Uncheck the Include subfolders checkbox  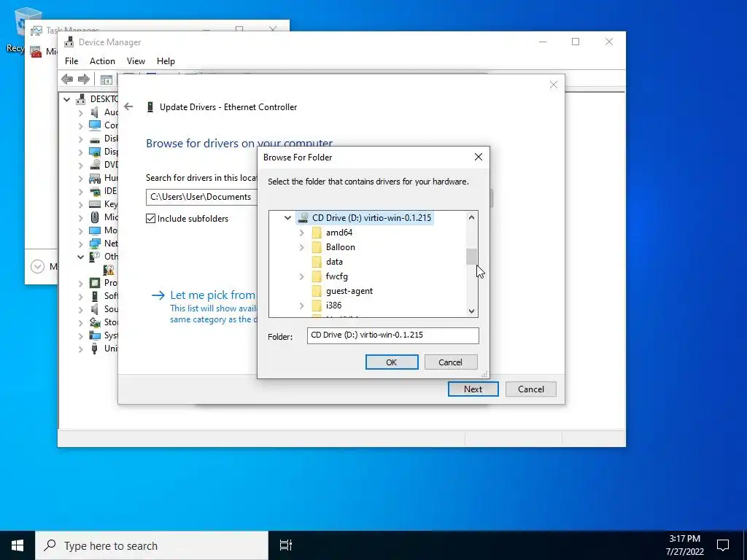pos(150,219)
